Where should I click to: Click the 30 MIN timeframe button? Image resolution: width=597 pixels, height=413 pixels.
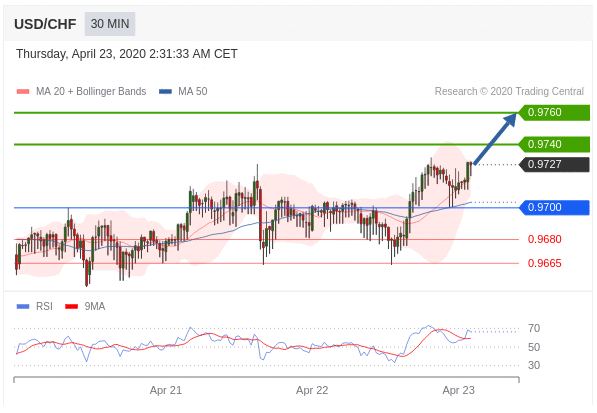(110, 24)
